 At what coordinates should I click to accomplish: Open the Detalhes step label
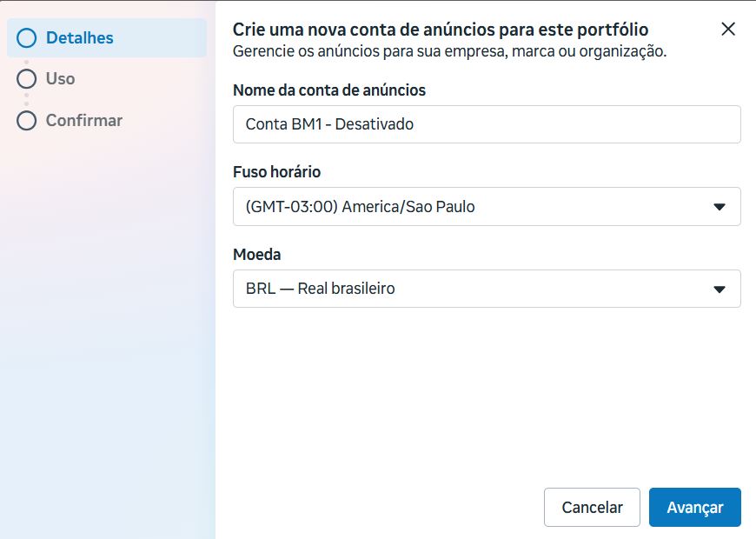(x=79, y=37)
